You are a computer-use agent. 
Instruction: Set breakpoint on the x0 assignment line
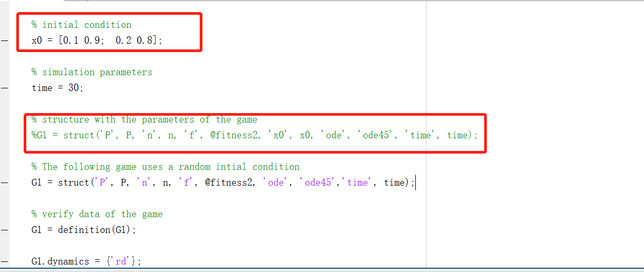click(4, 40)
